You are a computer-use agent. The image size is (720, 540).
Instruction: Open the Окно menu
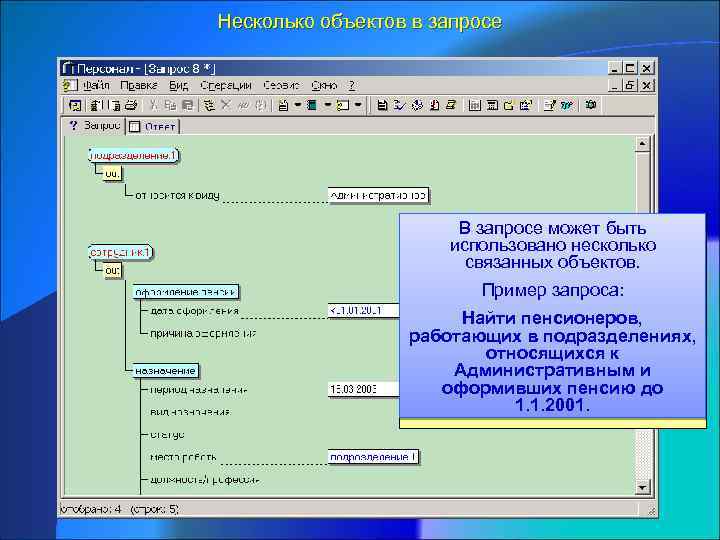(324, 85)
